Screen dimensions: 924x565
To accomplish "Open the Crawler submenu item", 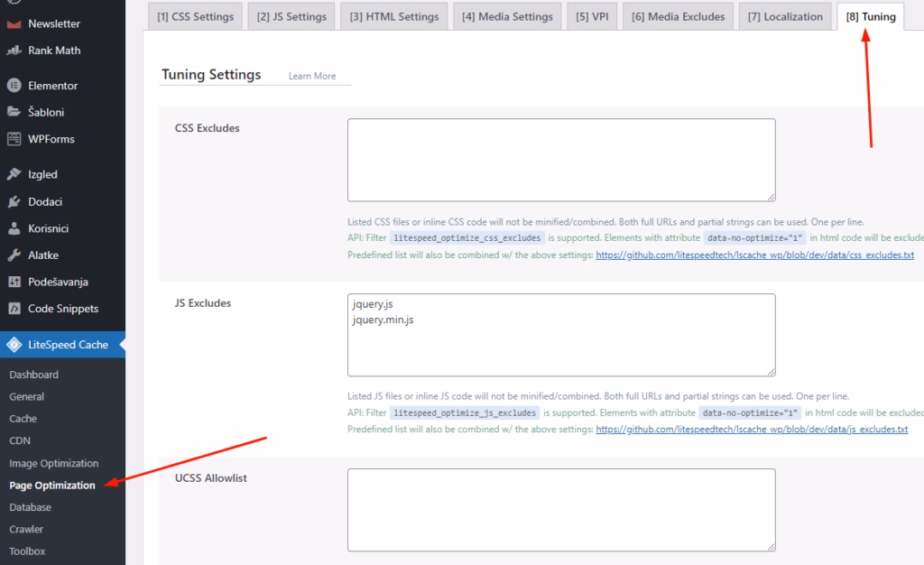I will click(26, 529).
